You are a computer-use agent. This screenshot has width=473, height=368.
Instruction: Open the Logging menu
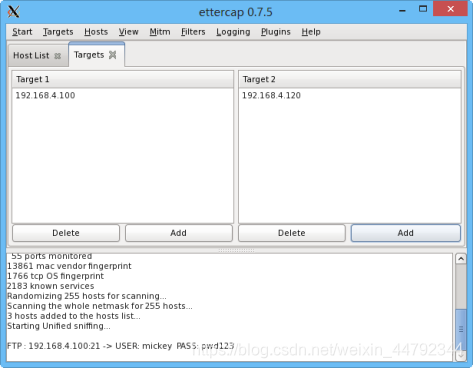coord(233,32)
